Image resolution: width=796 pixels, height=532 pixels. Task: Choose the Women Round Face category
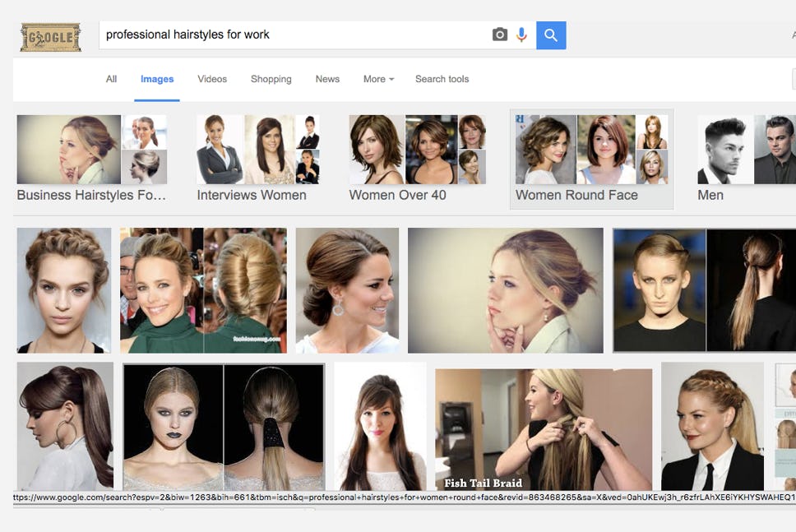coord(591,158)
